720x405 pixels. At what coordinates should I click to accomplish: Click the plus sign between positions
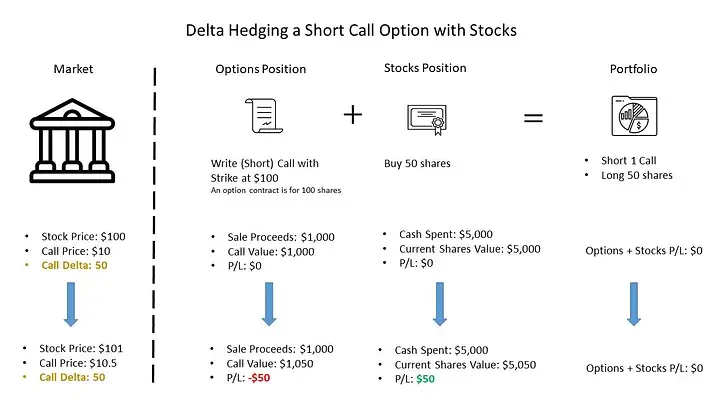353,114
